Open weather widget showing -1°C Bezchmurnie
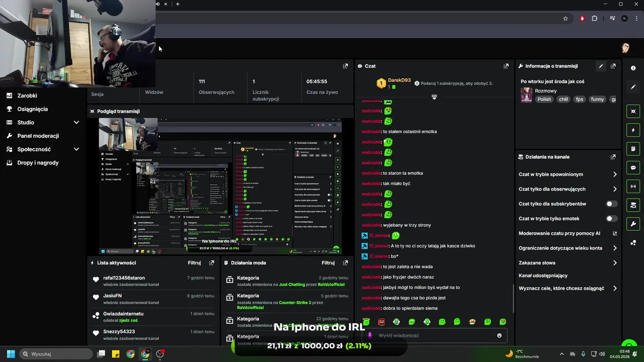The image size is (644, 362). 522,354
